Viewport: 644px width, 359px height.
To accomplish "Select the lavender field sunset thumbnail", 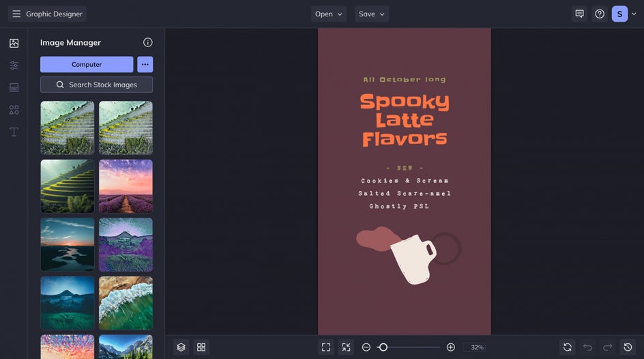I will pos(126,186).
